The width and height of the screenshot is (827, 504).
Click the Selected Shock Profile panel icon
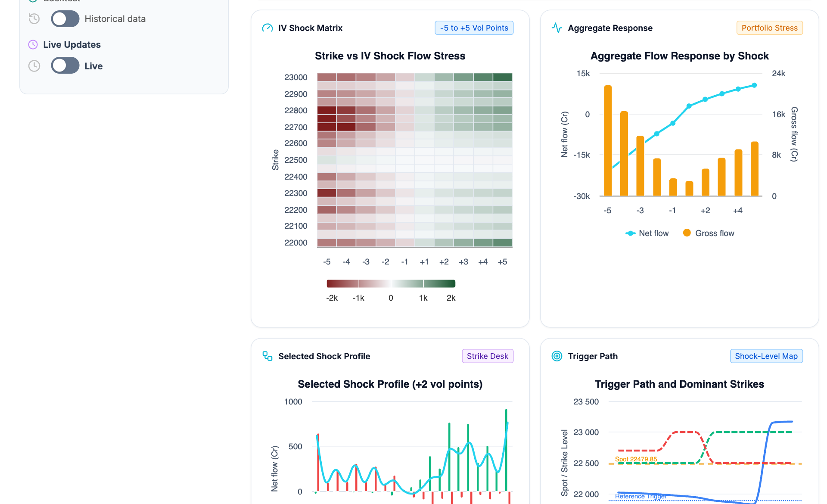click(267, 356)
